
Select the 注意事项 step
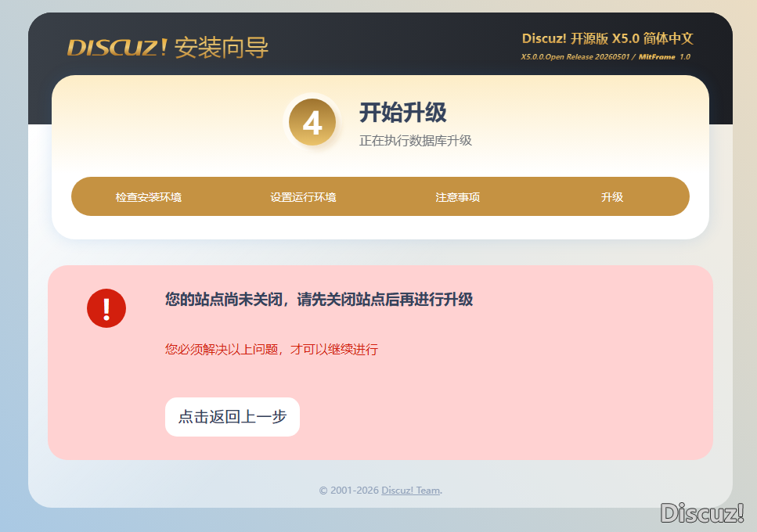coord(458,197)
